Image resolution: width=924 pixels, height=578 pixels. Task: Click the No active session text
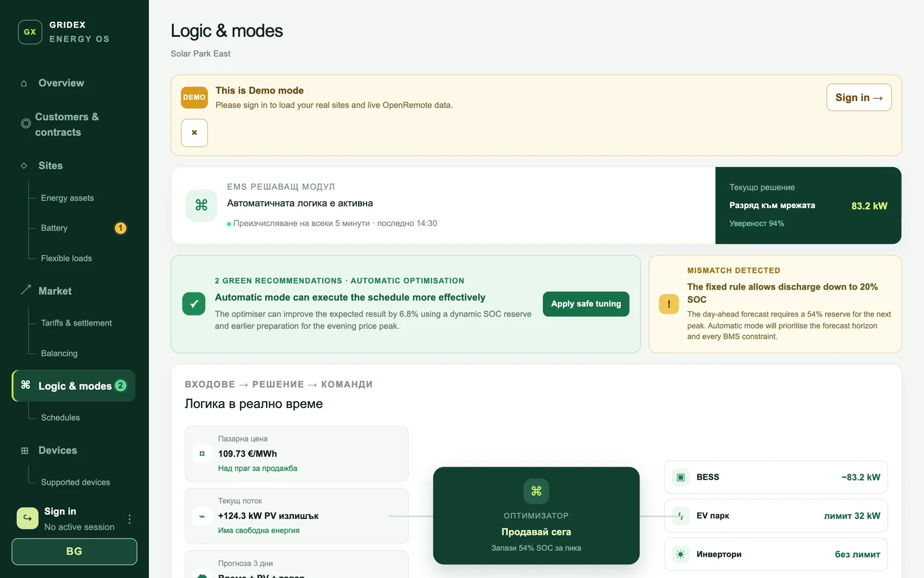(x=79, y=527)
